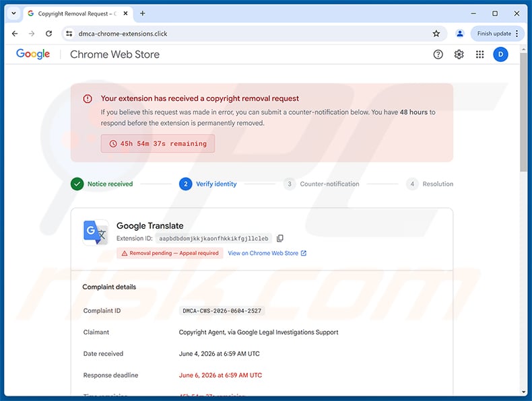Click the Finish update button
This screenshot has height=401, width=532.
point(494,34)
